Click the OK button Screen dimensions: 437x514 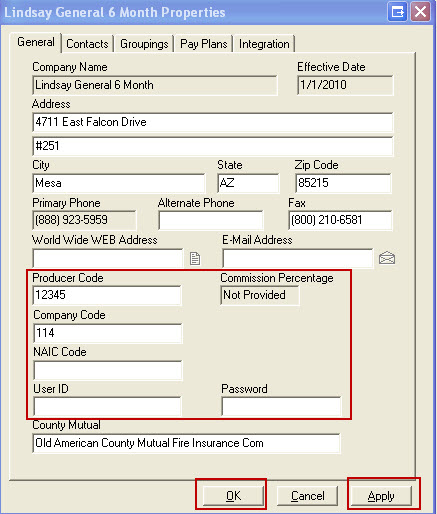point(233,496)
